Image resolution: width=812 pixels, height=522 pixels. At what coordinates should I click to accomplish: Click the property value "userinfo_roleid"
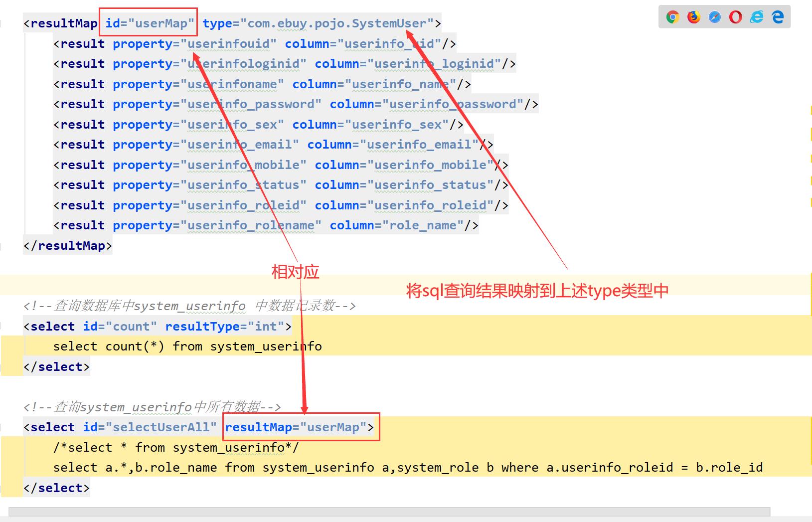[243, 205]
